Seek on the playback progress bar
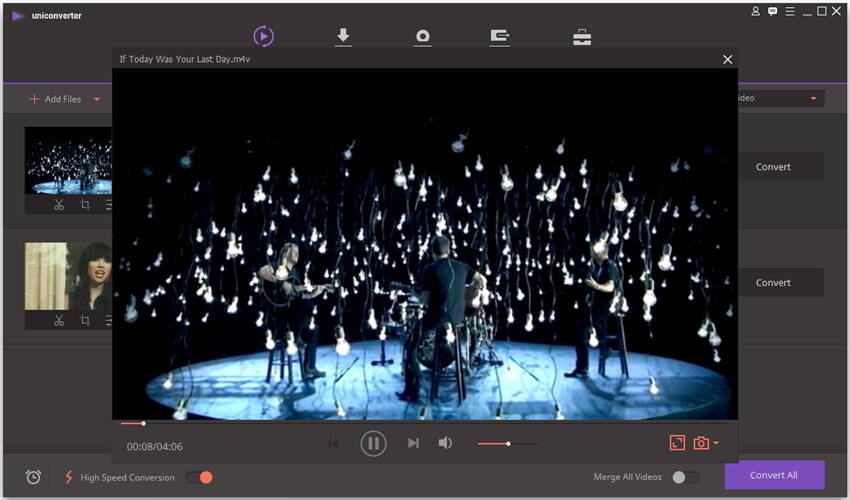The width and height of the screenshot is (850, 500). 425,423
